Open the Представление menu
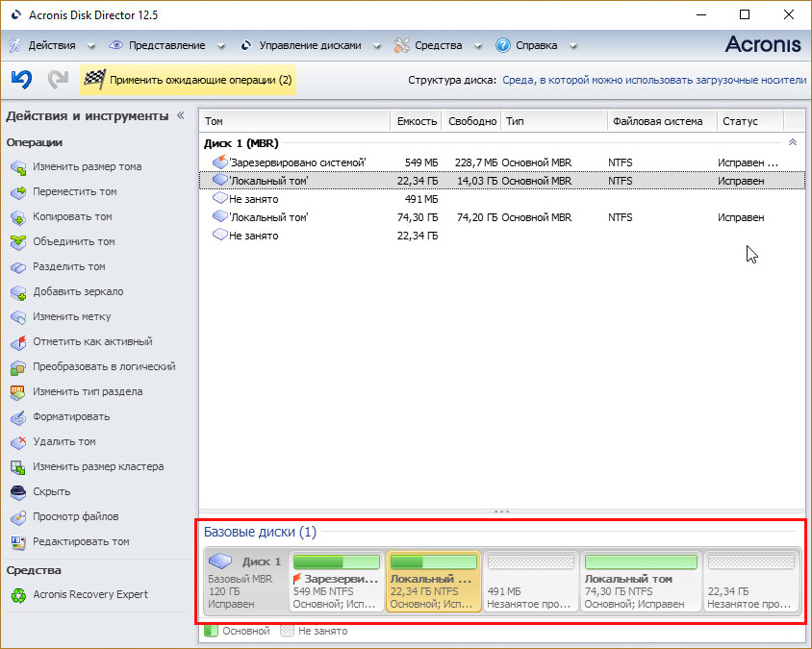Image resolution: width=812 pixels, height=649 pixels. (166, 45)
